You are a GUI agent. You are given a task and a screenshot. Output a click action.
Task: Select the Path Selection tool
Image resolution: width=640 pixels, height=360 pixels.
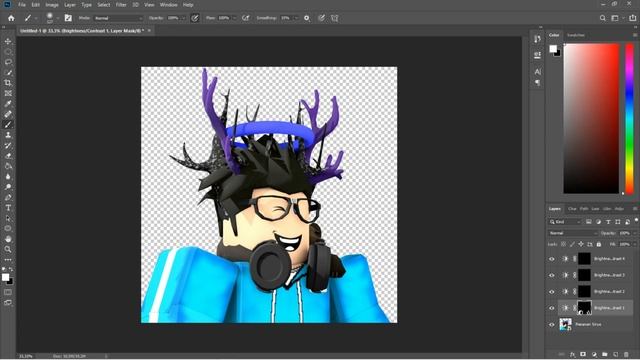pyautogui.click(x=8, y=218)
